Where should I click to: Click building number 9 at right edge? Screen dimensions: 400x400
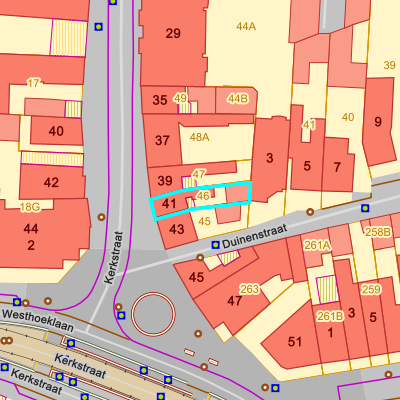point(378,122)
